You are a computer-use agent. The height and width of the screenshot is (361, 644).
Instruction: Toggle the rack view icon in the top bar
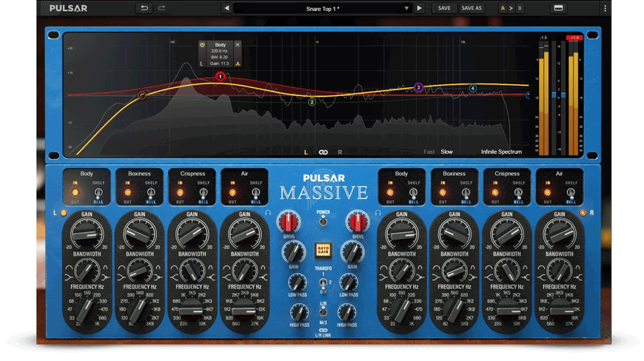coord(558,8)
